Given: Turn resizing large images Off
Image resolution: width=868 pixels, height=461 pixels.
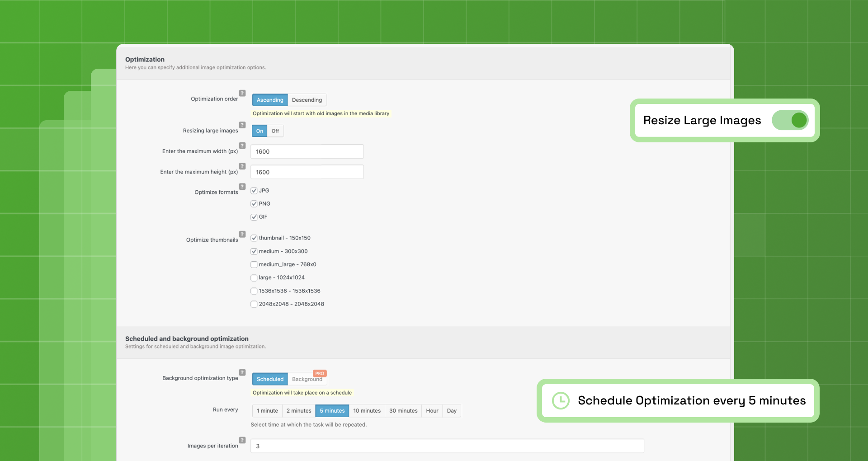Looking at the screenshot, I should click(x=275, y=131).
